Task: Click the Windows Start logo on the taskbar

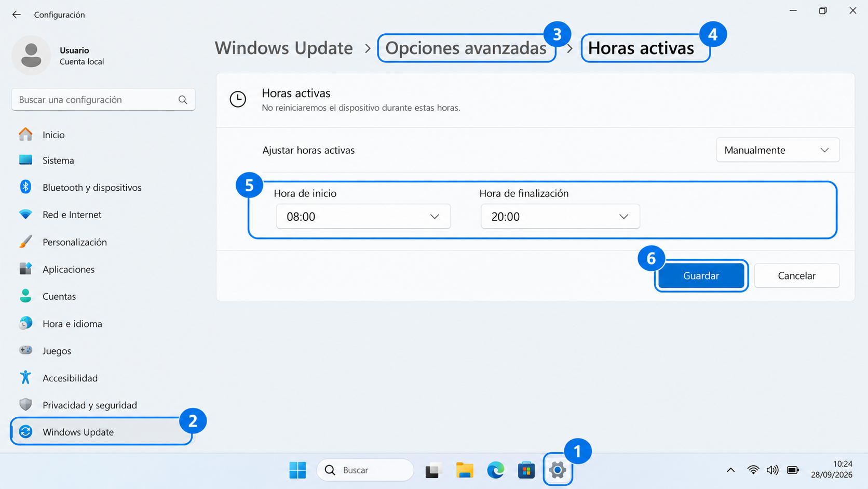Action: 297,470
